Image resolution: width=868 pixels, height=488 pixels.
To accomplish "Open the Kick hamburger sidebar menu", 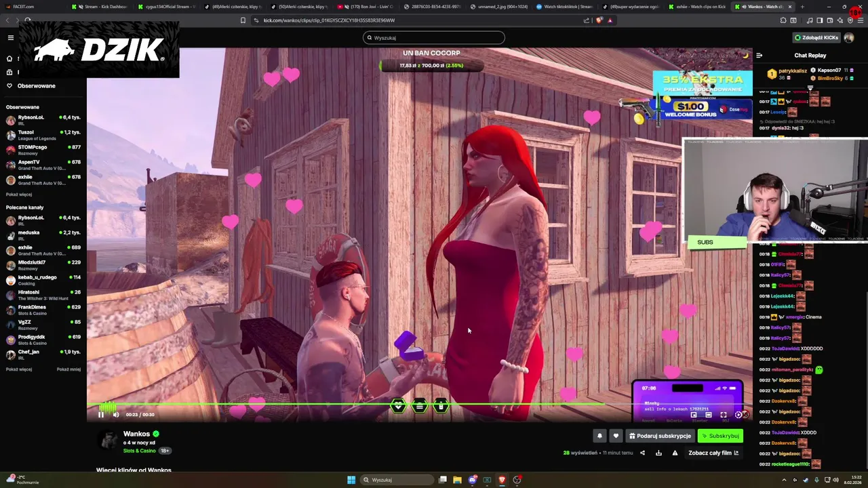I will tap(10, 38).
